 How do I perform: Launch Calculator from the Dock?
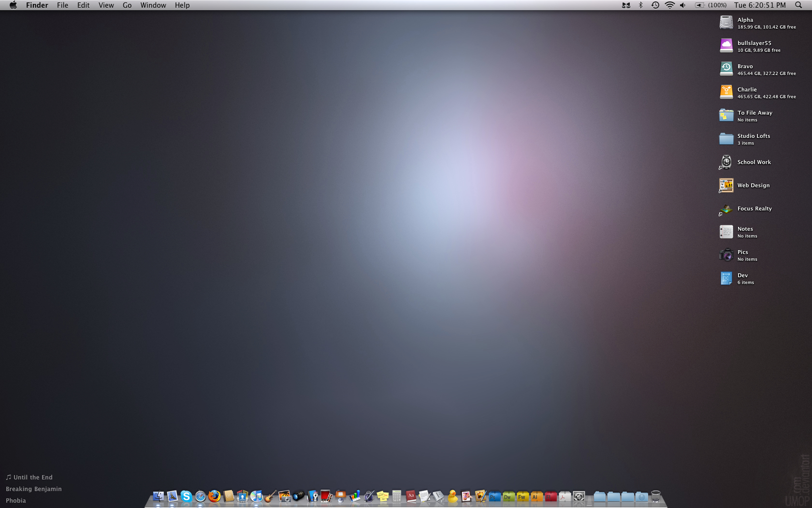coord(396,496)
